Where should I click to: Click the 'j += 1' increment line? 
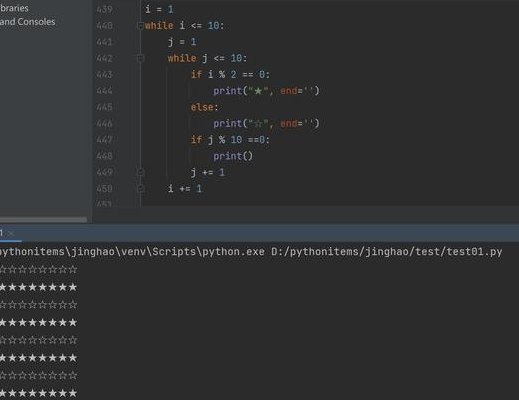pyautogui.click(x=208, y=172)
